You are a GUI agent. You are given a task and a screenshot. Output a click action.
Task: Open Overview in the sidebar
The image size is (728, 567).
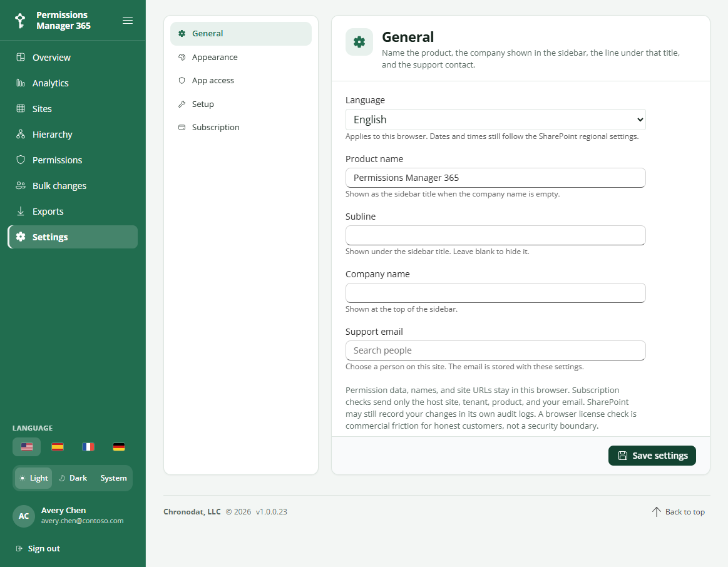pos(73,58)
